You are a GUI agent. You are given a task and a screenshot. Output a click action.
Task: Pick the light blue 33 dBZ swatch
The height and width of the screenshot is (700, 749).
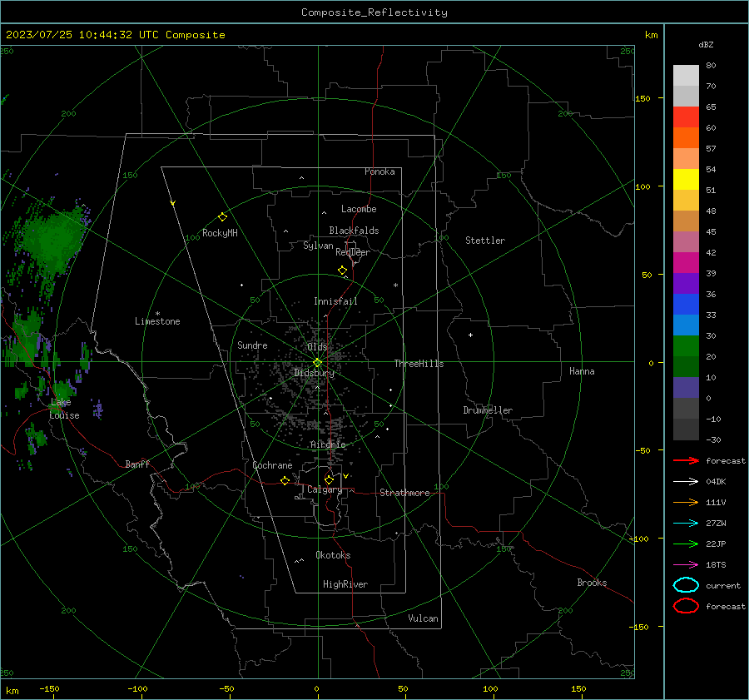[686, 325]
